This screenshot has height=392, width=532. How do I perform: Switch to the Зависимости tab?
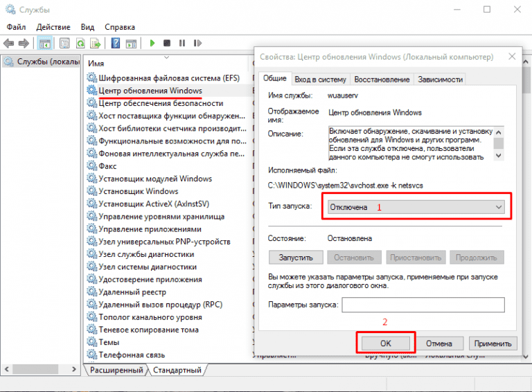pos(440,80)
